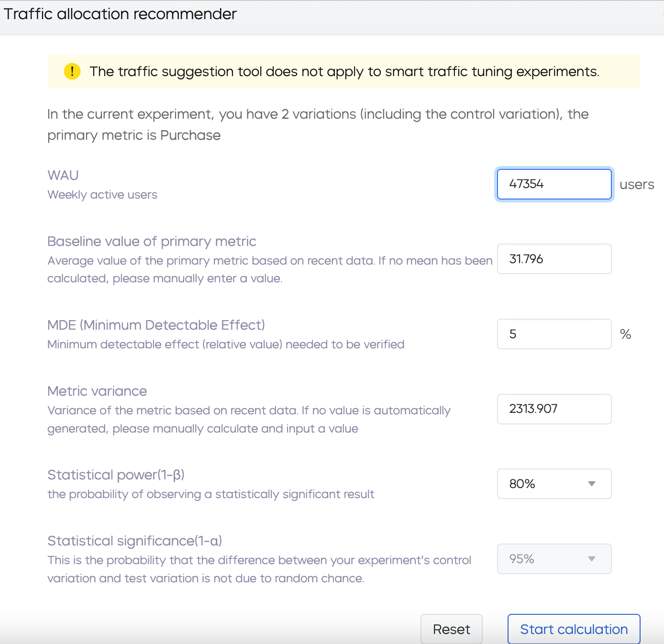Click the 'Traffic allocation recommender' title
This screenshot has width=664, height=644.
(120, 14)
